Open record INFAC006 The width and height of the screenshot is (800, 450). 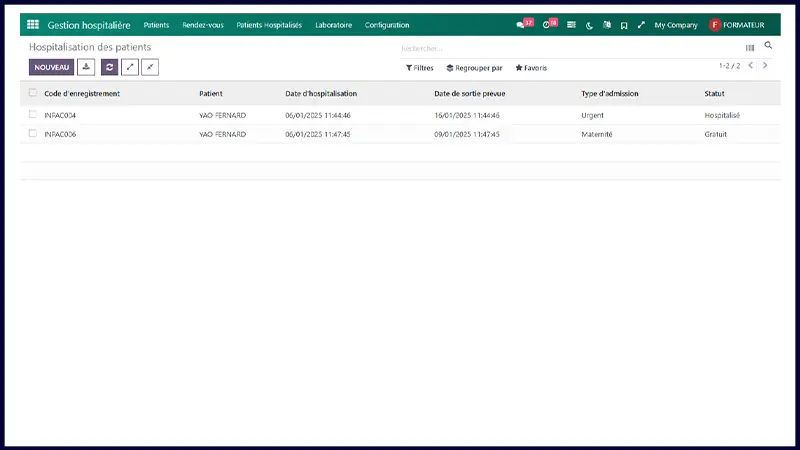click(60, 134)
